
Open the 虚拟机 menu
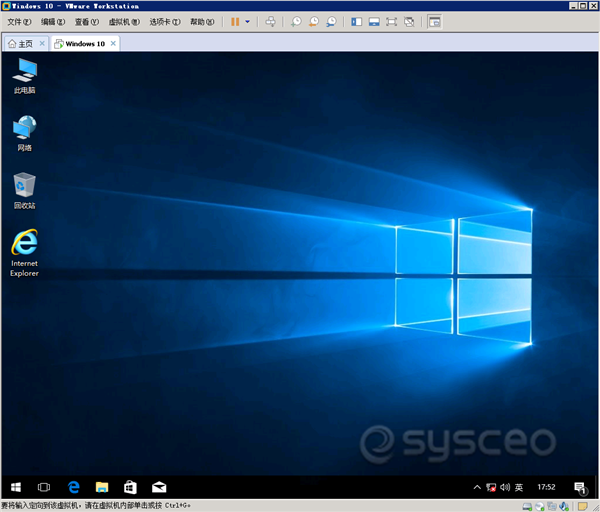pos(124,22)
